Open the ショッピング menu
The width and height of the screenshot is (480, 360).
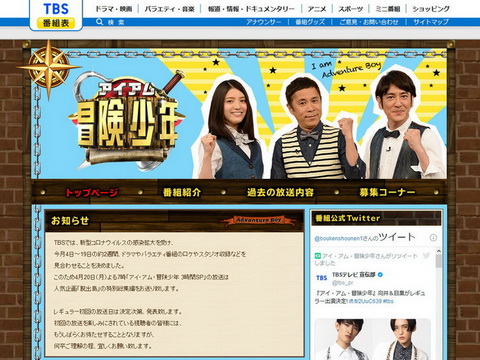(x=431, y=9)
